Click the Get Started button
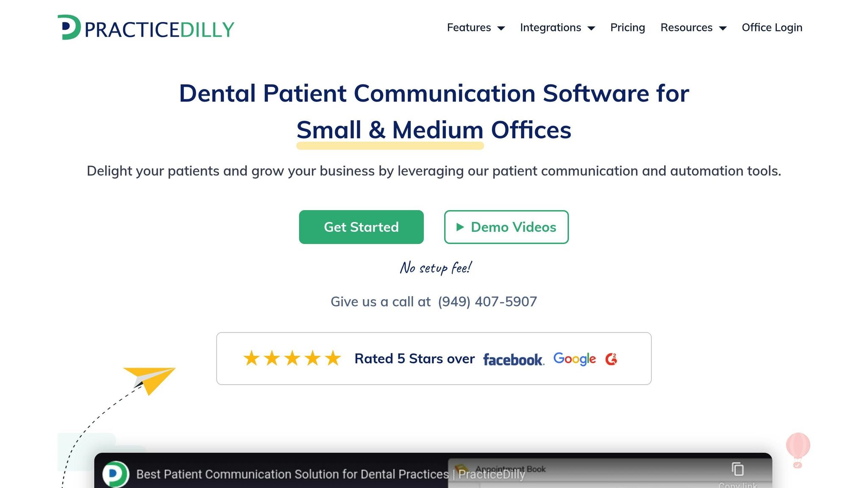The width and height of the screenshot is (868, 488). pyautogui.click(x=361, y=227)
